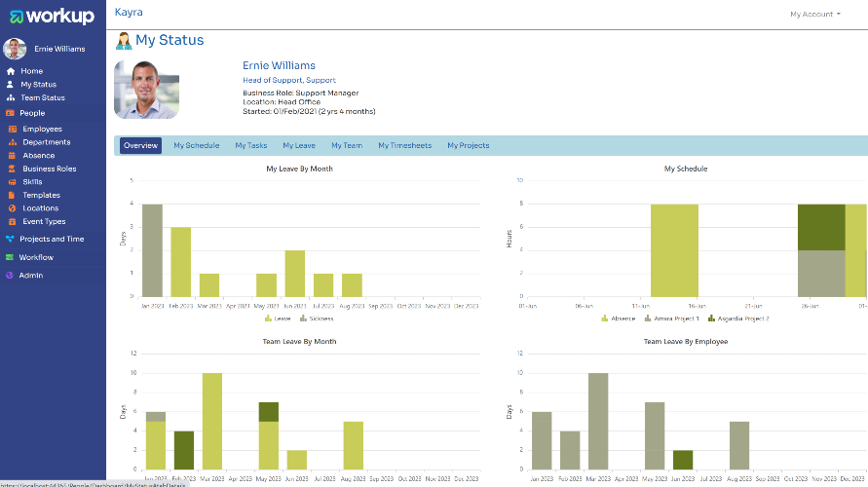The image size is (868, 487).
Task: Toggle Leave series in My Leave legend
Action: [278, 318]
